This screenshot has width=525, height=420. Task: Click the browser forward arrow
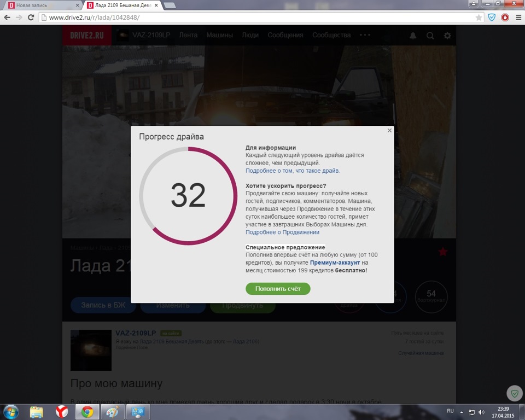[x=19, y=17]
